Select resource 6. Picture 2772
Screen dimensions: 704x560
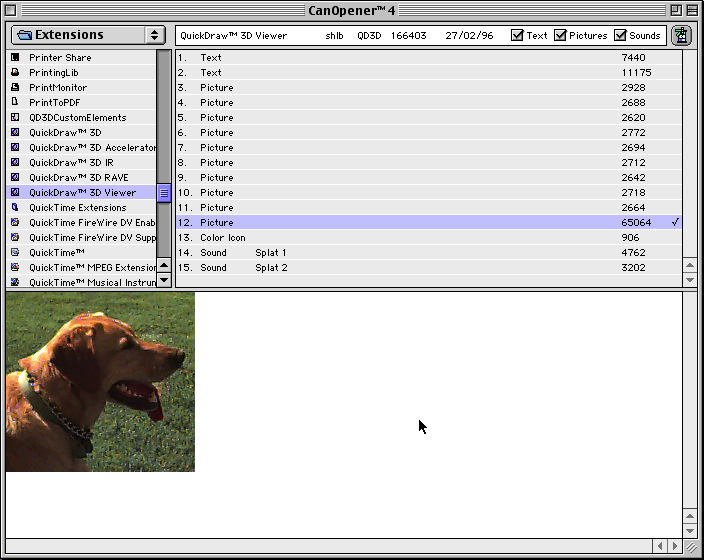click(429, 132)
